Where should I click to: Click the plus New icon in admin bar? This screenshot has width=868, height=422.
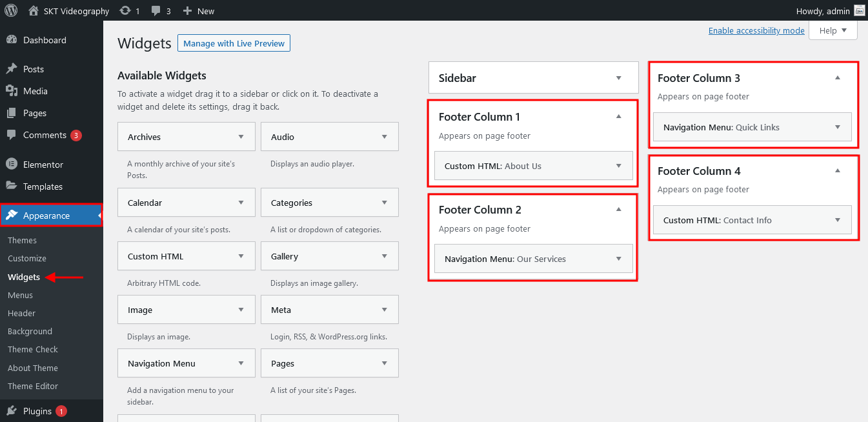[187, 10]
